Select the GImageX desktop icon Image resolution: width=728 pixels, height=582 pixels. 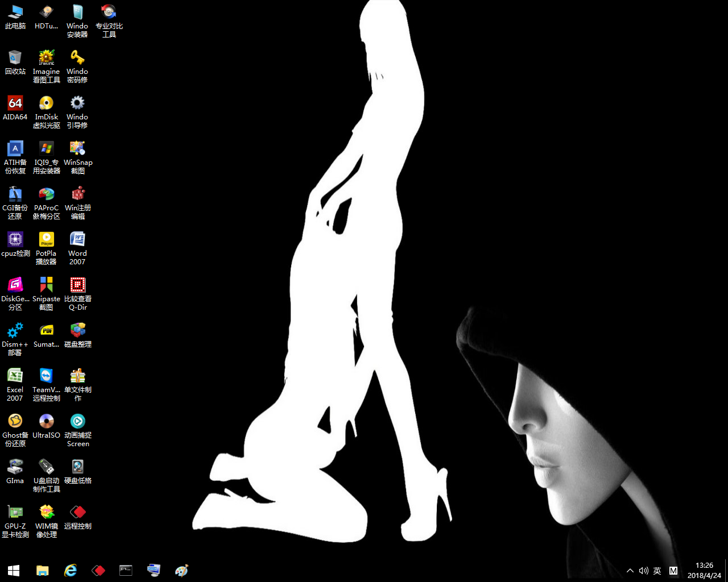(15, 472)
